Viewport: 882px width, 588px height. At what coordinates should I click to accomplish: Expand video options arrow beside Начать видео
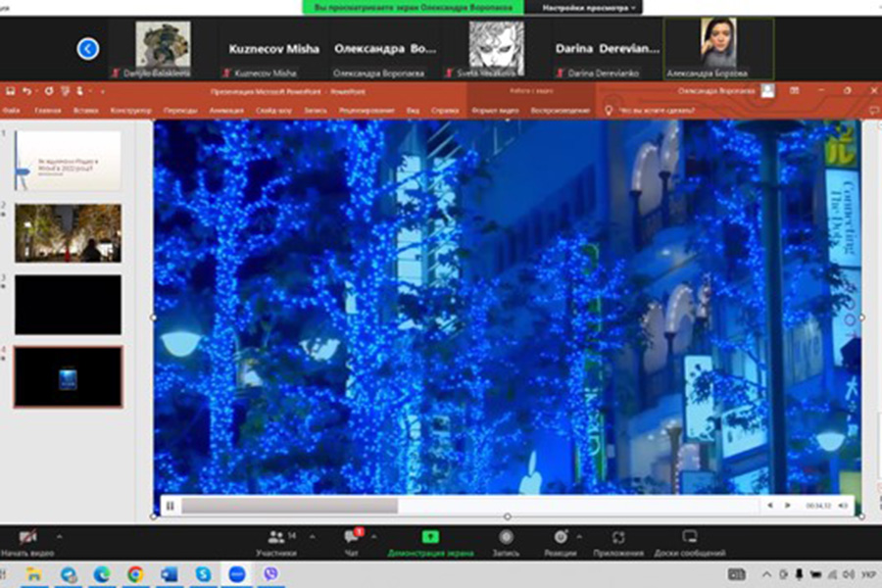59,537
